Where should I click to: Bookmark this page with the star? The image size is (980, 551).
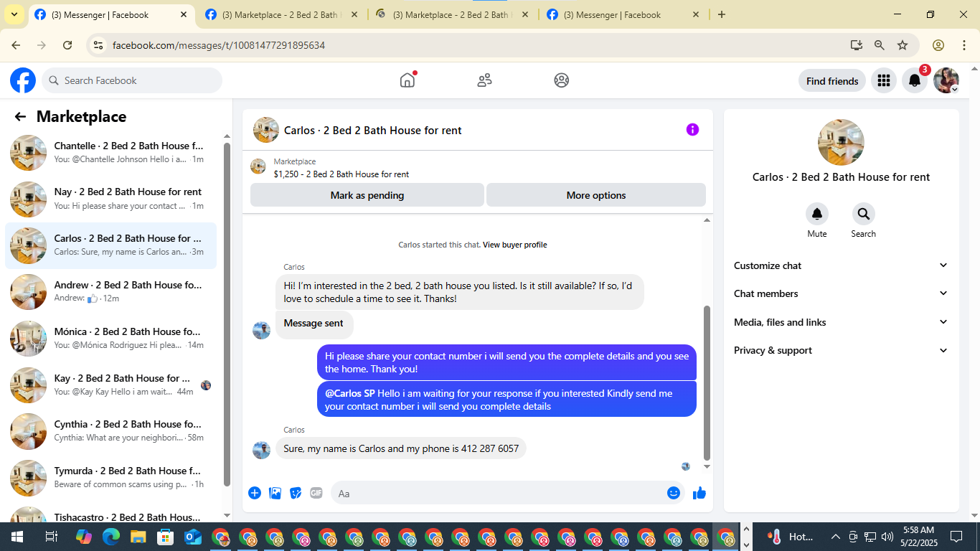point(903,45)
